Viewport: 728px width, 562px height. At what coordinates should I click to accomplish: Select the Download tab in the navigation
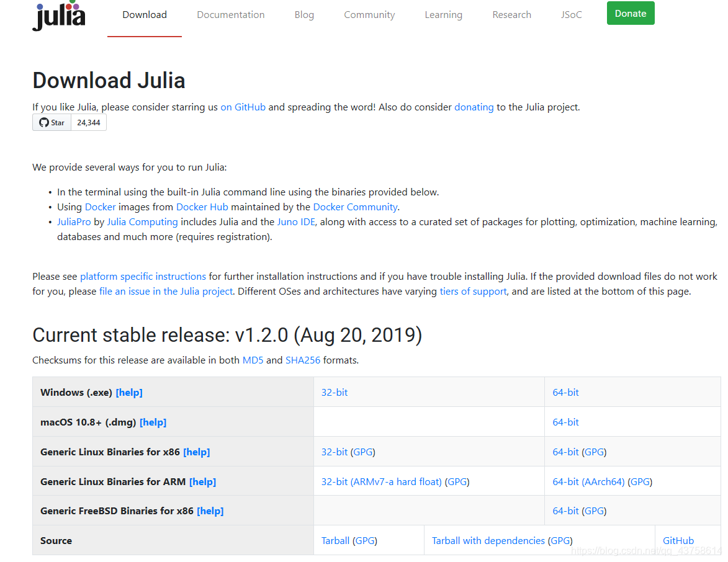click(145, 14)
